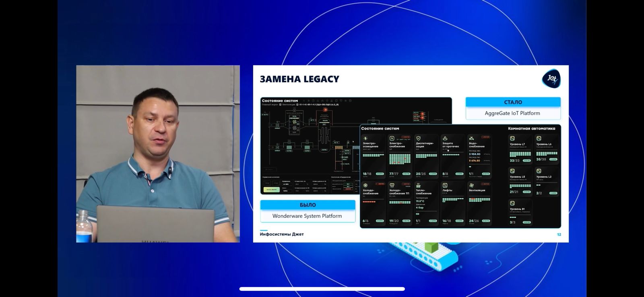
Task: Click the Инфосистемы Джет footer text
Action: (282, 234)
